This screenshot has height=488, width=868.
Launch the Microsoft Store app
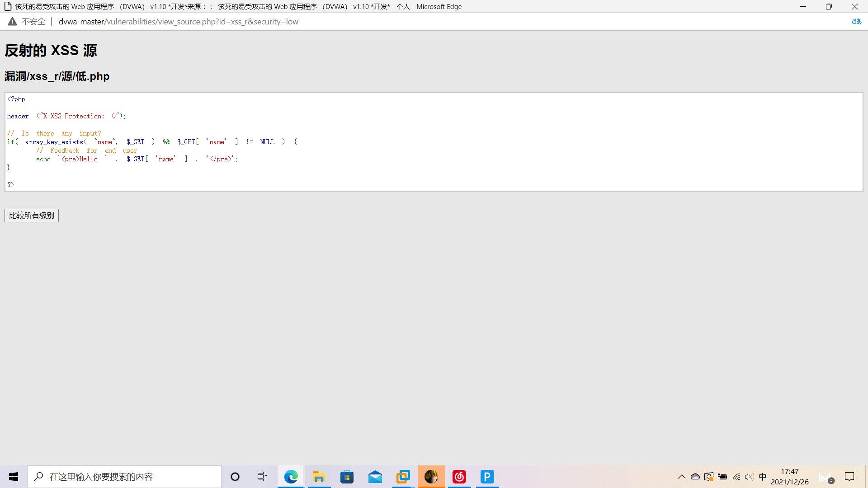(x=347, y=477)
